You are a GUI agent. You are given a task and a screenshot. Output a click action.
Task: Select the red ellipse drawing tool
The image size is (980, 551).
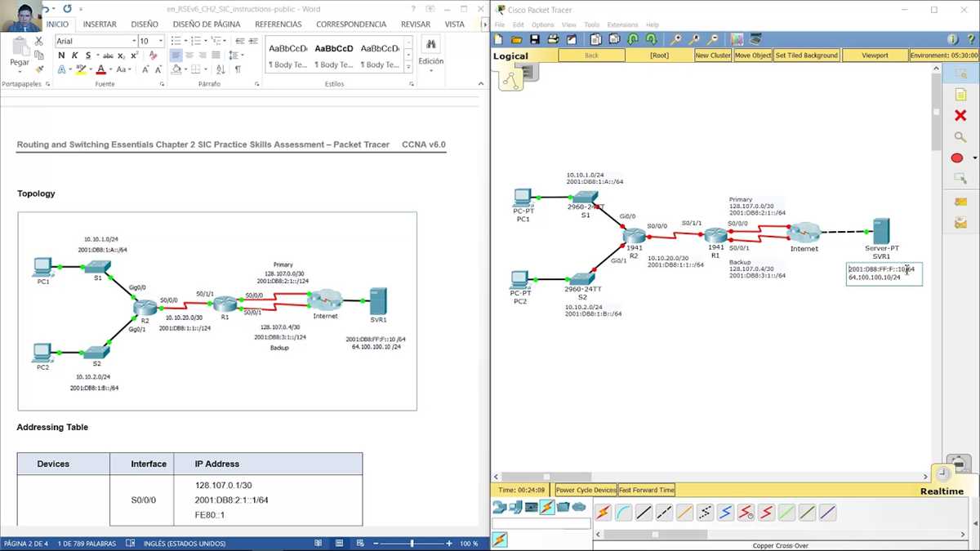click(959, 158)
